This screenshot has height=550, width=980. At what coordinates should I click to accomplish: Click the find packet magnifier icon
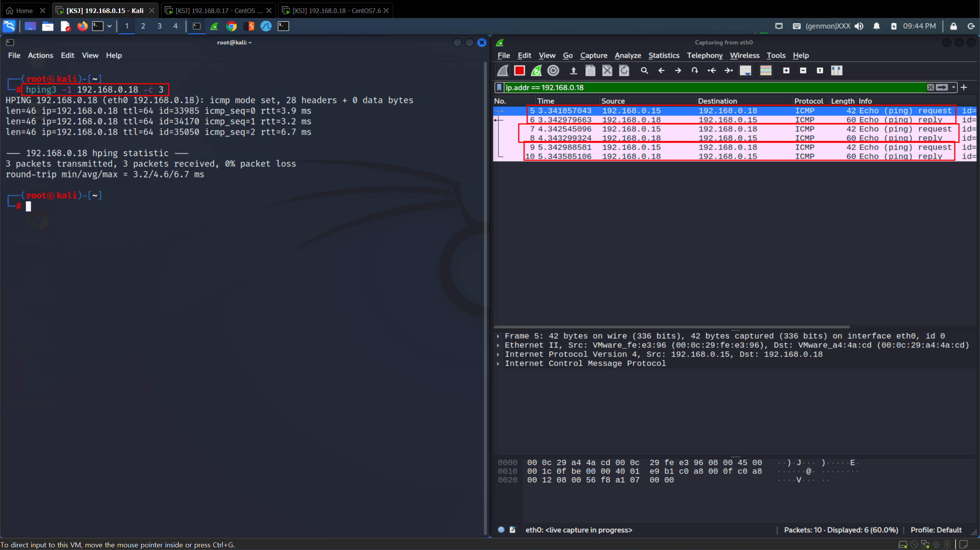point(644,71)
